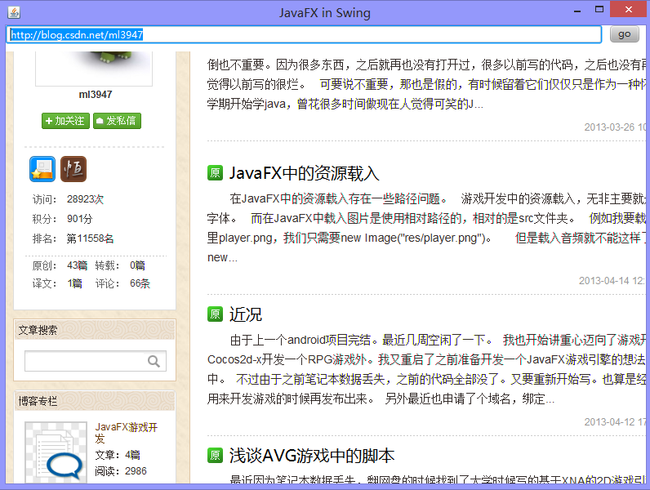Click the 译文: 1篇 count

(57, 284)
